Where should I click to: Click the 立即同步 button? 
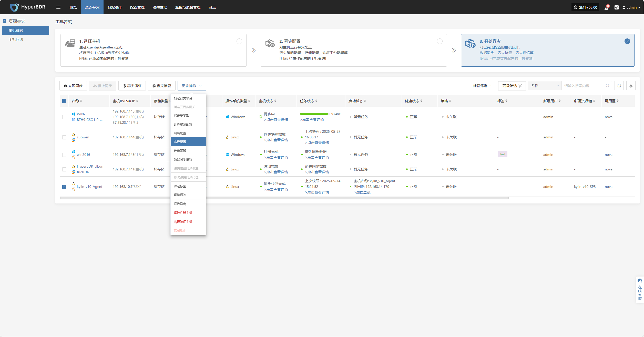click(73, 86)
